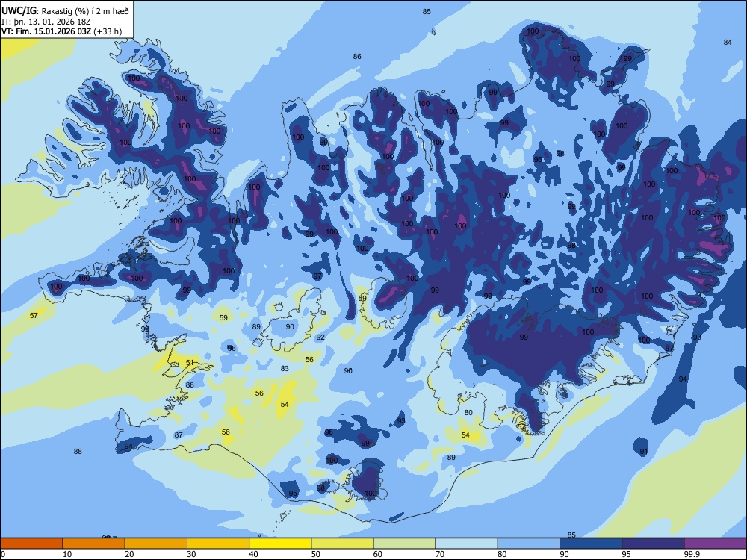Click the orange 10–20 legend swatch

click(94, 544)
